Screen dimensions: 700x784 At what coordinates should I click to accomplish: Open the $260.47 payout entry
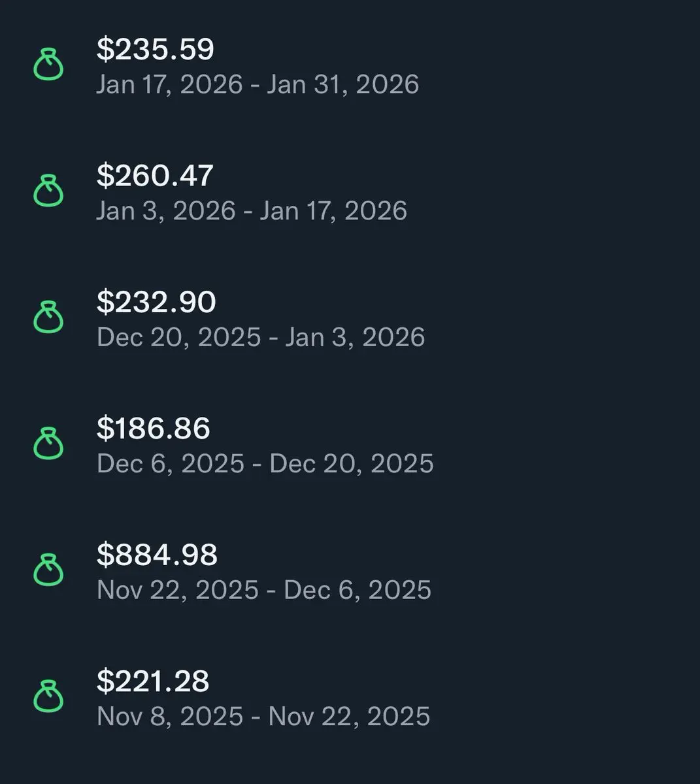(x=155, y=176)
